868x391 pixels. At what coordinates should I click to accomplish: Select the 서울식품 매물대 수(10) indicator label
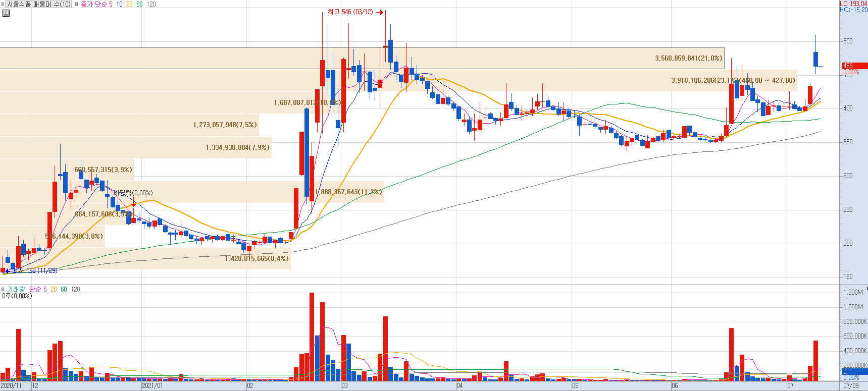(39, 4)
